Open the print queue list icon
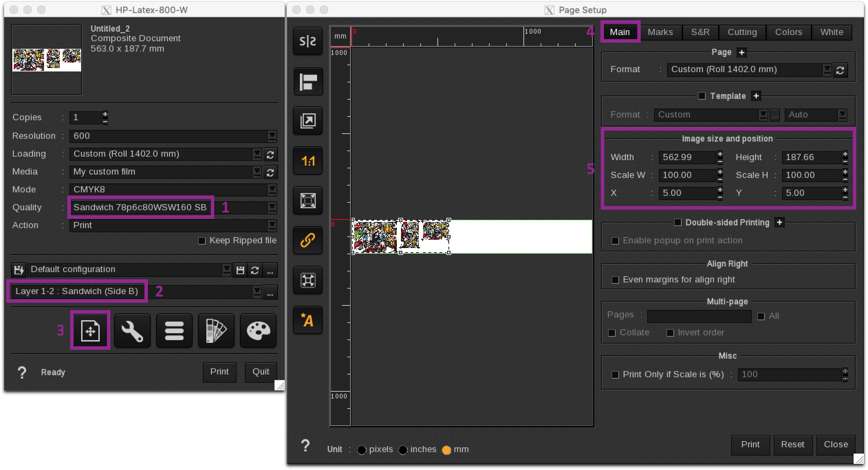This screenshot has width=868, height=470. [174, 330]
